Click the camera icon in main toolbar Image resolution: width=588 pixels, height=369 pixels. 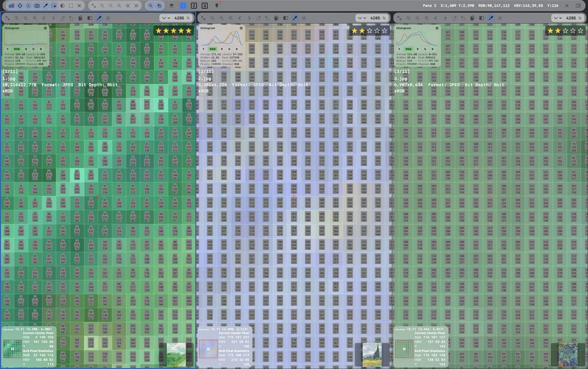click(x=37, y=6)
